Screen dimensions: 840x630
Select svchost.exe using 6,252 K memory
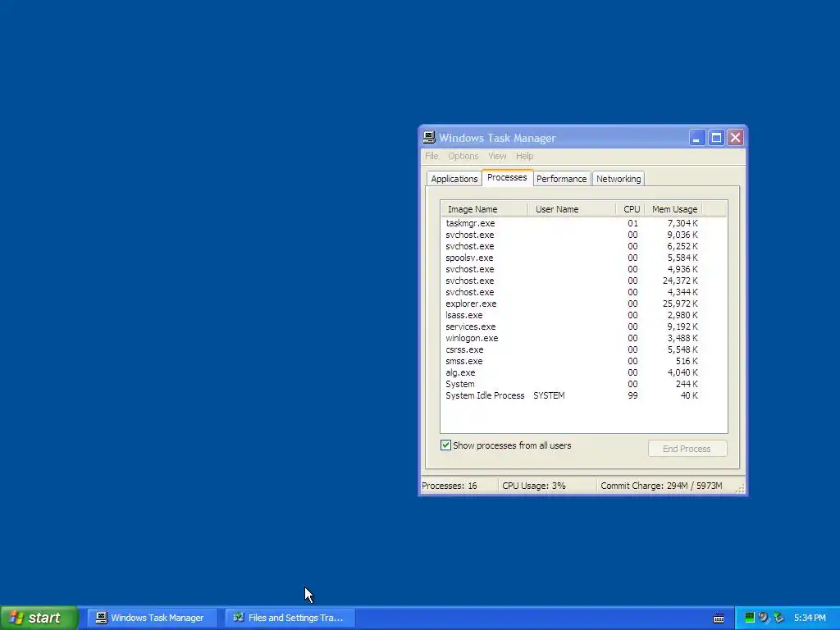click(572, 246)
